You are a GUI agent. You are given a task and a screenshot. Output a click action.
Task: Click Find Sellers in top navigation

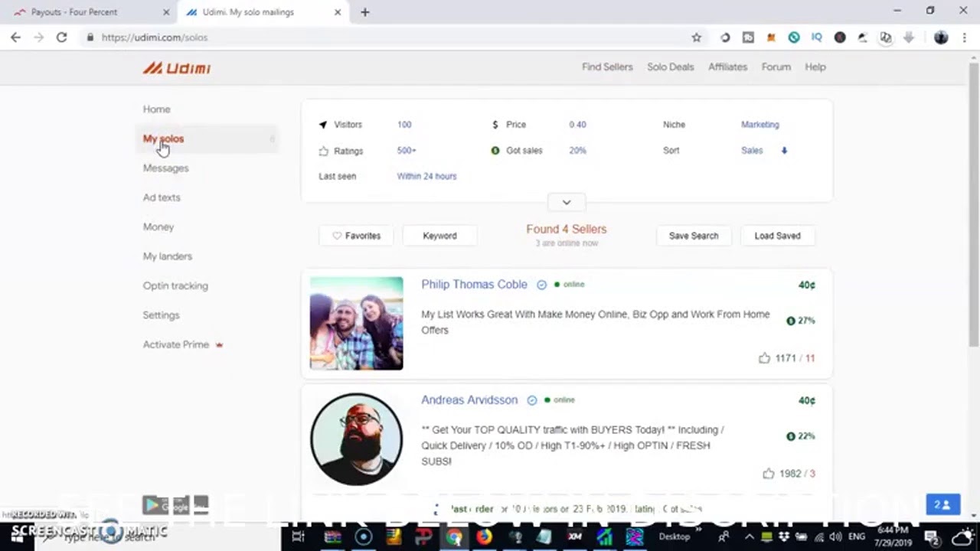tap(607, 67)
